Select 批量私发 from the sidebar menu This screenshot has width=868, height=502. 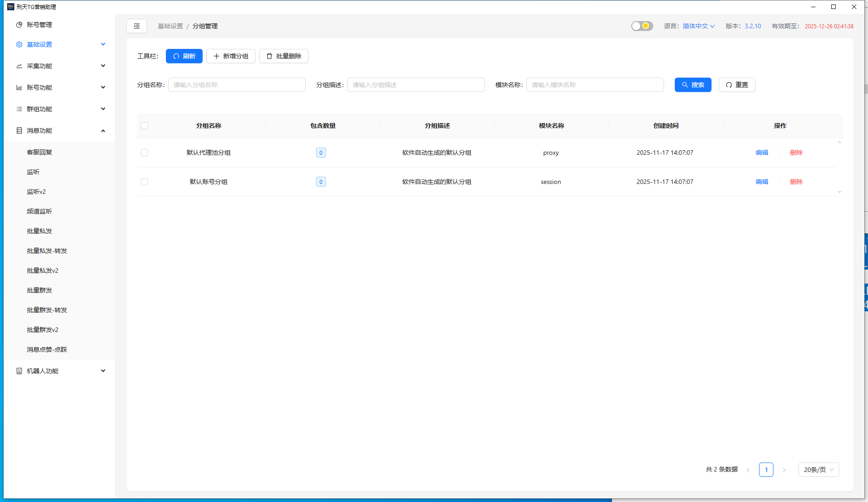[39, 231]
